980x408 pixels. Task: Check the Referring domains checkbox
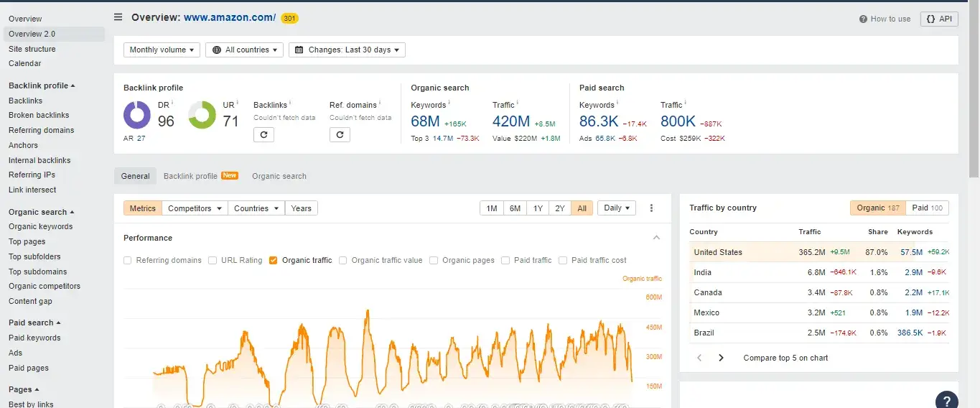[128, 260]
